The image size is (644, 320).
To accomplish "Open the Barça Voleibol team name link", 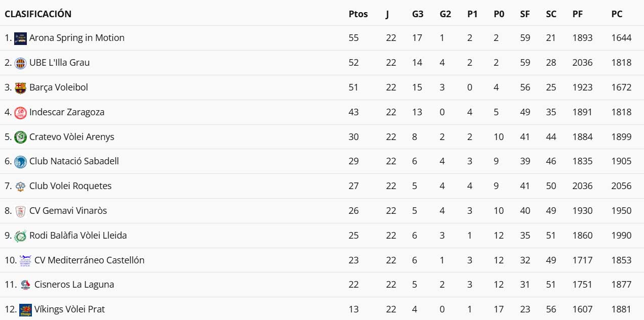I will tap(59, 87).
